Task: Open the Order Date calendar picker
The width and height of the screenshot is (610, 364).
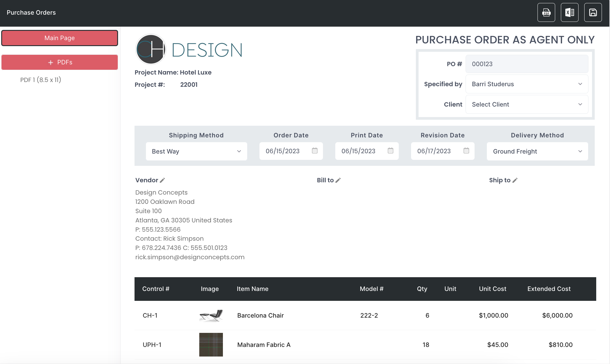Action: 315,151
